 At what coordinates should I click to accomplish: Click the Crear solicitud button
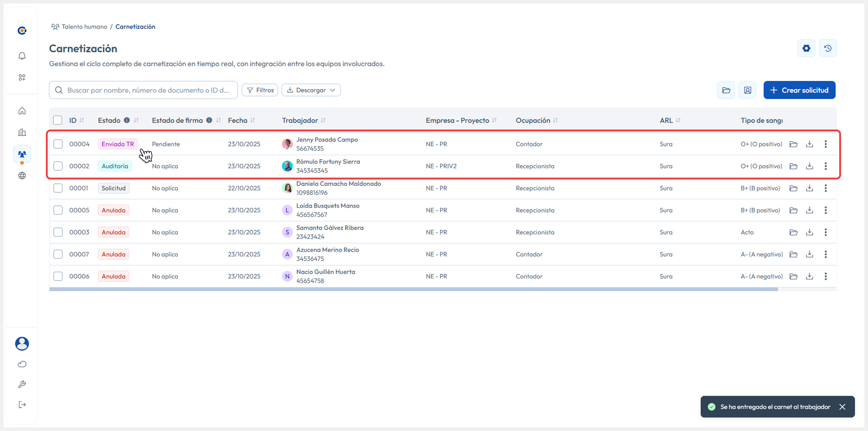point(799,90)
